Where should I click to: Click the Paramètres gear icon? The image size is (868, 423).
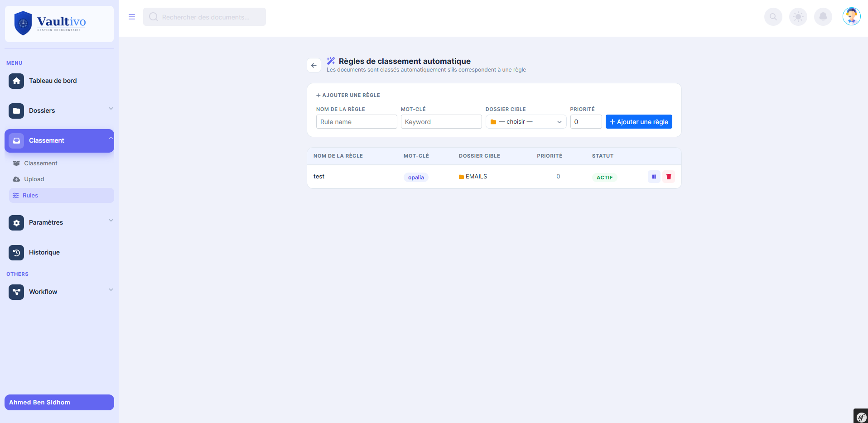pyautogui.click(x=16, y=222)
